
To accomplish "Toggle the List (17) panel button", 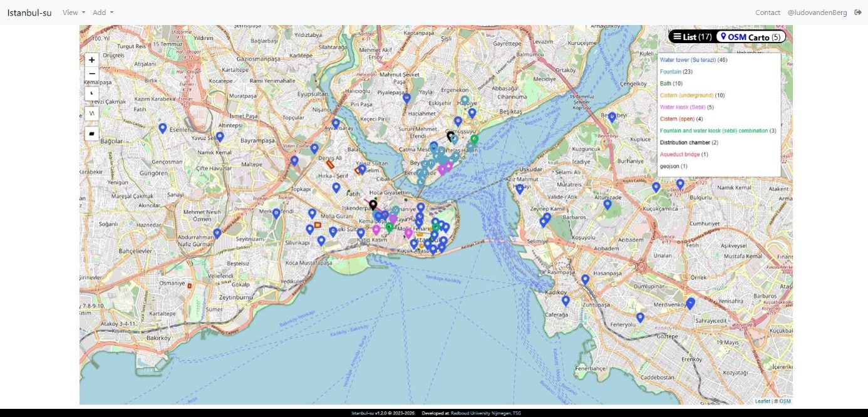I will coord(692,37).
